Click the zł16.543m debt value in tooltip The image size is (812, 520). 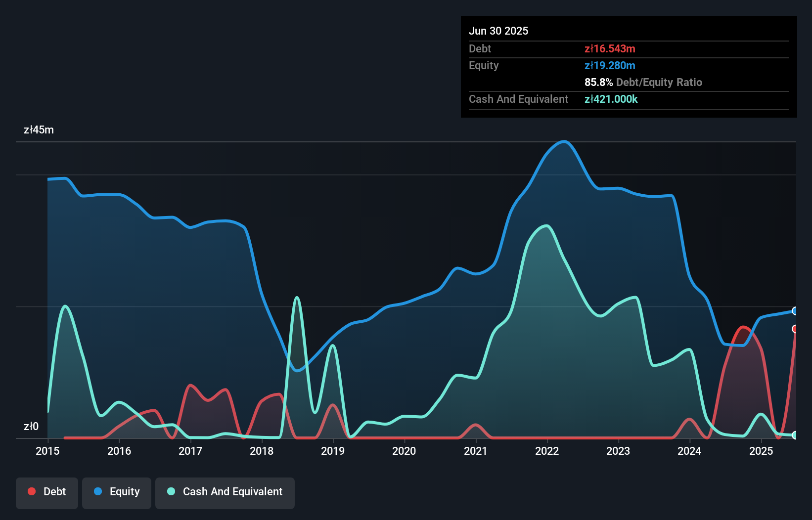click(x=610, y=48)
